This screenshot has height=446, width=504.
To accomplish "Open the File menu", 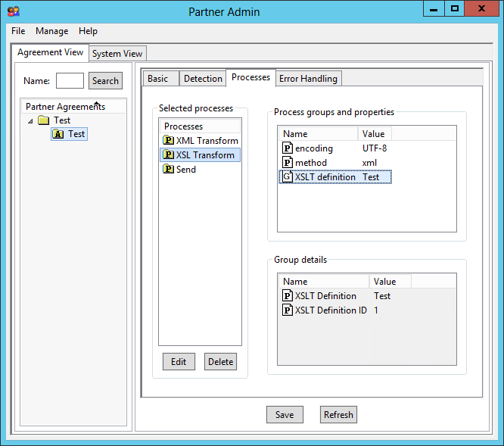I will pos(18,31).
